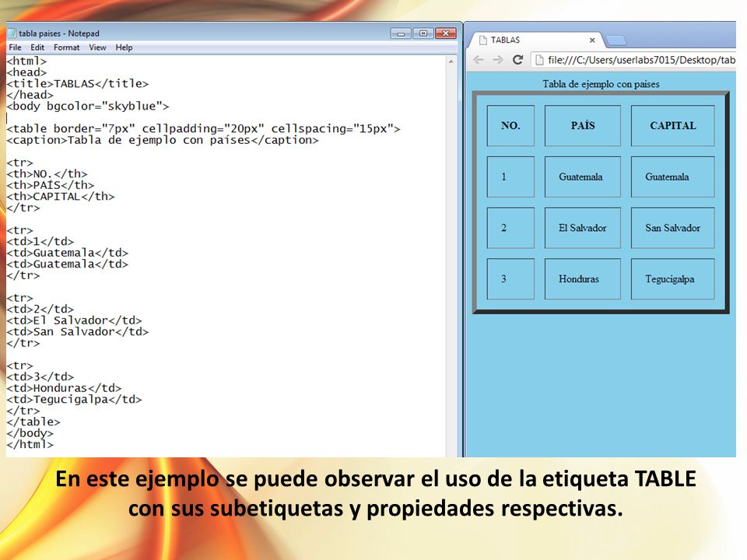Click the CAPITAL table header cell
This screenshot has width=747, height=560.
[x=672, y=126]
